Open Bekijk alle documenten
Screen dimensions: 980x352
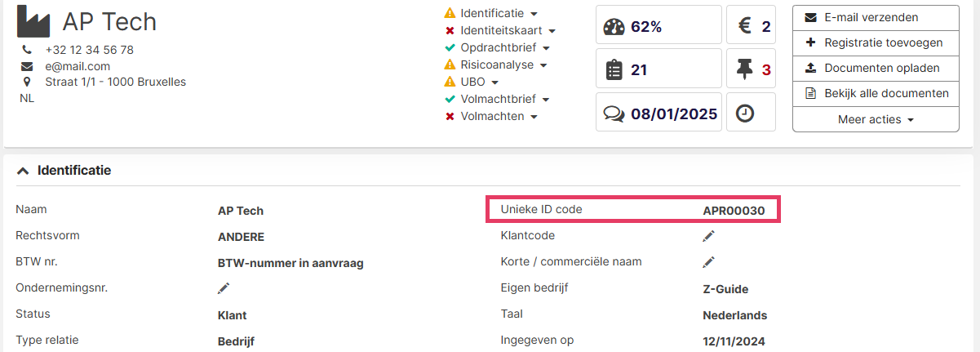coord(876,93)
